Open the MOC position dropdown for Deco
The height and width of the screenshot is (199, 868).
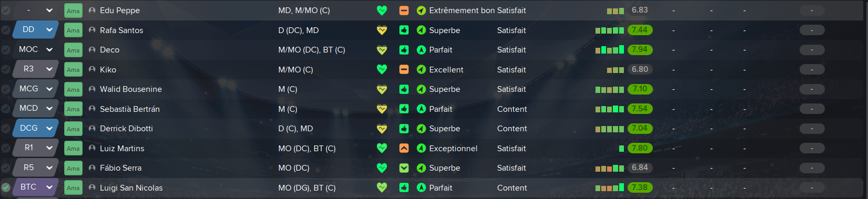click(x=36, y=49)
